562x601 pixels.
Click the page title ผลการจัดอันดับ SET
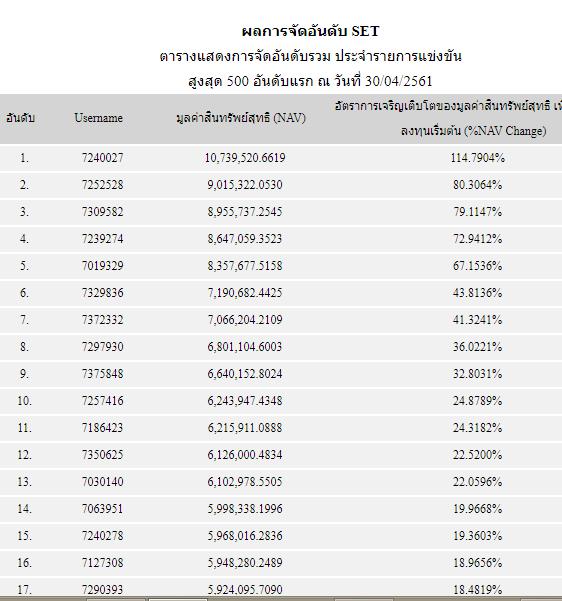[311, 31]
